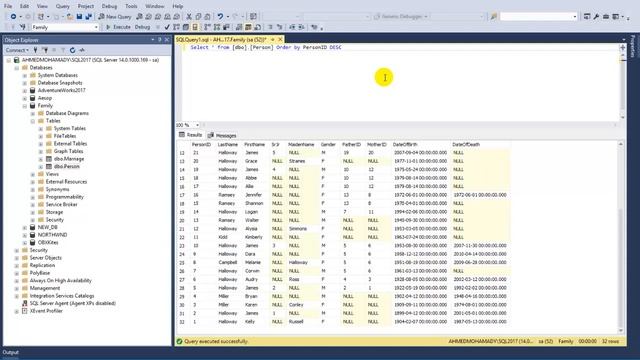The width and height of the screenshot is (640, 360).
Task: Collapse the Family database node
Action: pos(24,106)
